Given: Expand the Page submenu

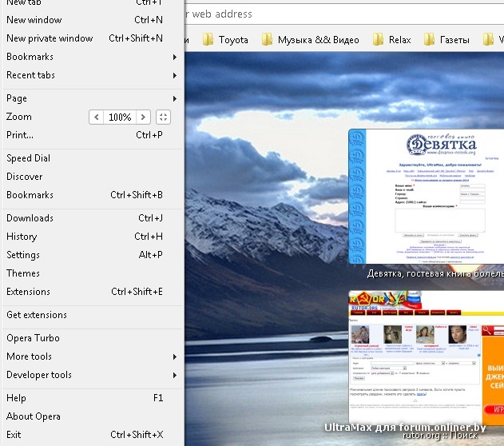Looking at the screenshot, I should pos(92,98).
